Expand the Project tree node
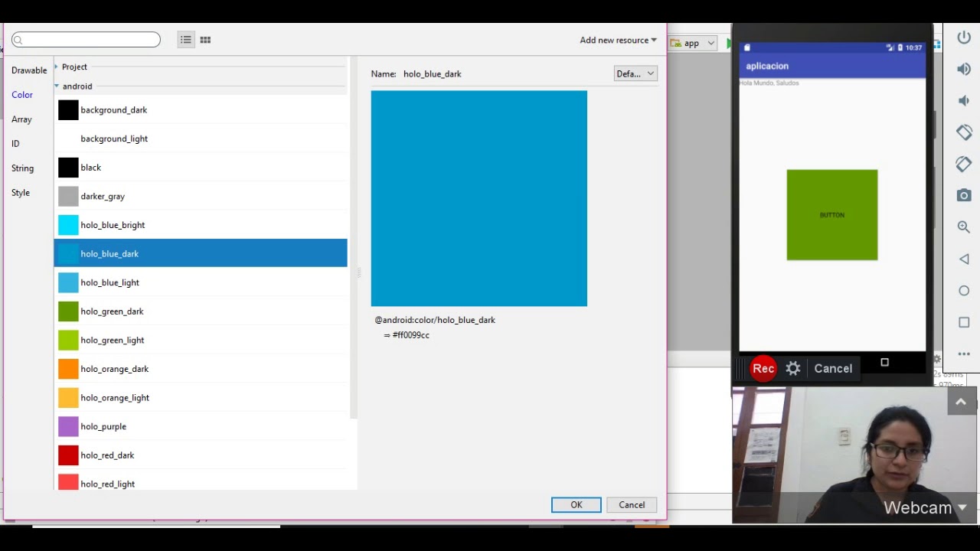 (57, 67)
